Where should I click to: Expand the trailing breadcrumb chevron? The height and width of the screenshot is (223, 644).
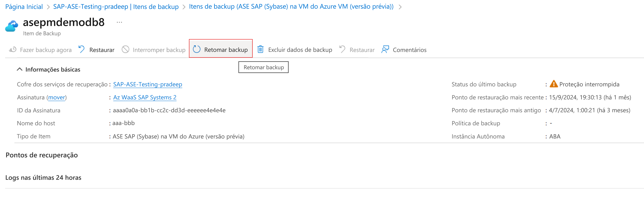[400, 7]
